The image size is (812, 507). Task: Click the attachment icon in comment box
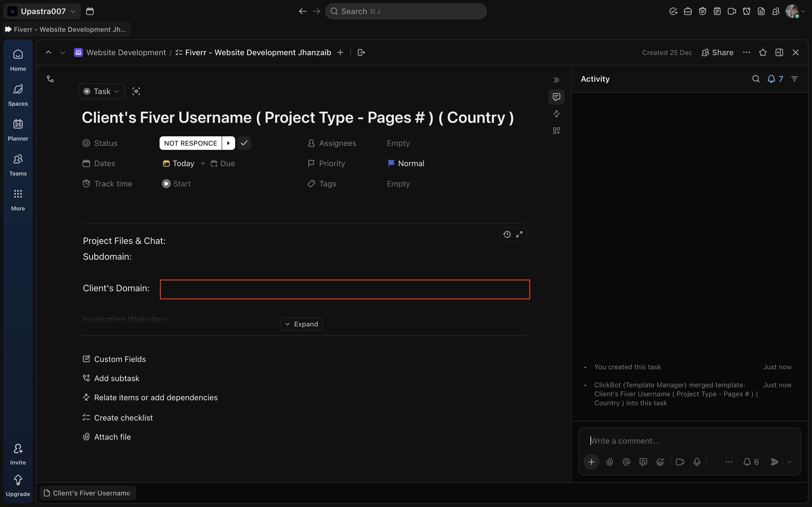click(609, 462)
